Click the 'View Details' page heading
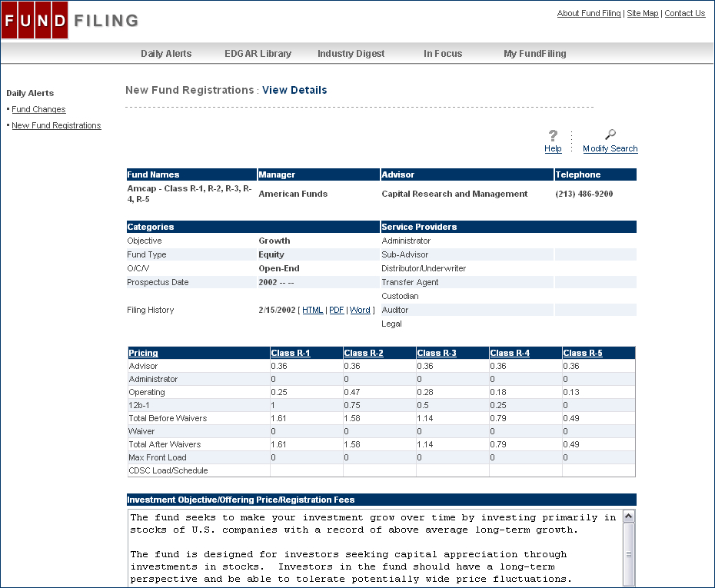 pyautogui.click(x=294, y=90)
